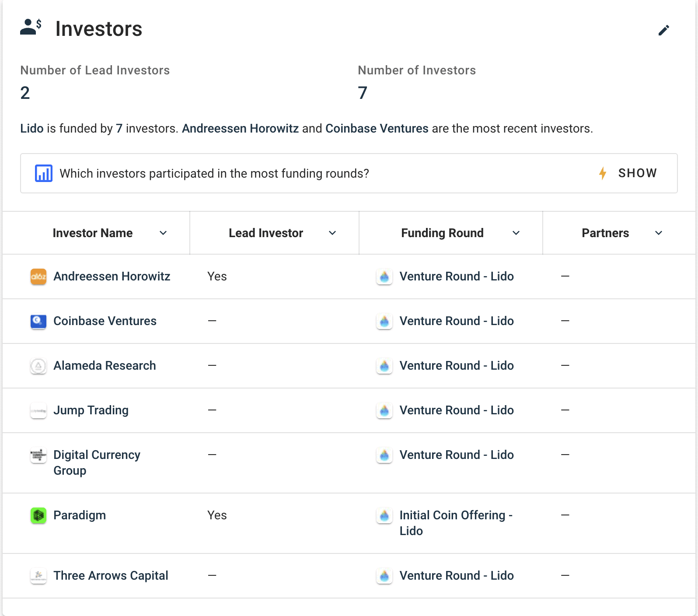
Task: Open Alameda Research investor link
Action: click(105, 366)
